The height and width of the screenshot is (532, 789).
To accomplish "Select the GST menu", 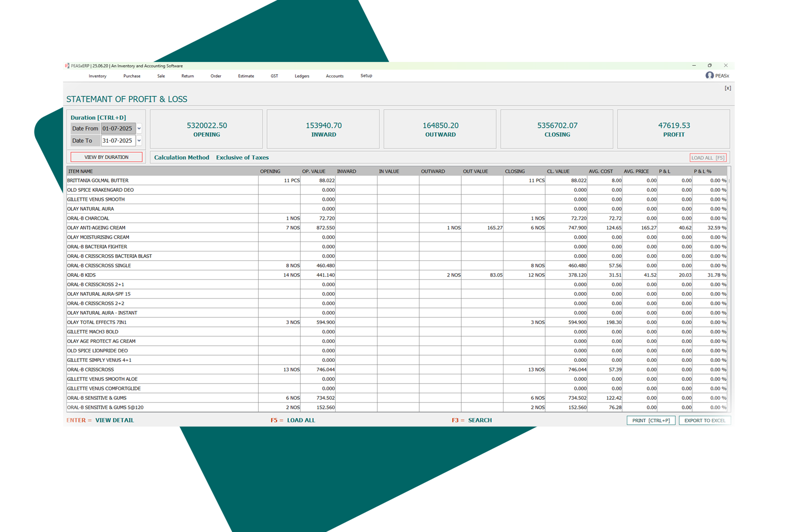I will click(274, 76).
